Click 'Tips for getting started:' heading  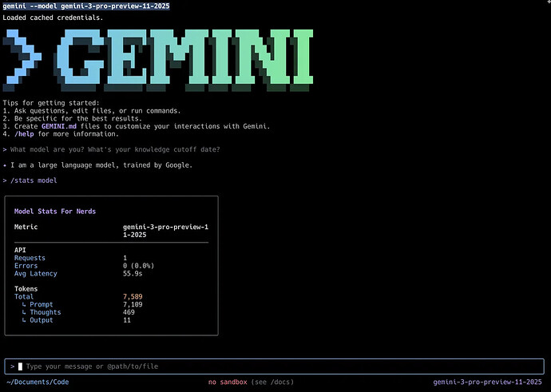coord(51,103)
